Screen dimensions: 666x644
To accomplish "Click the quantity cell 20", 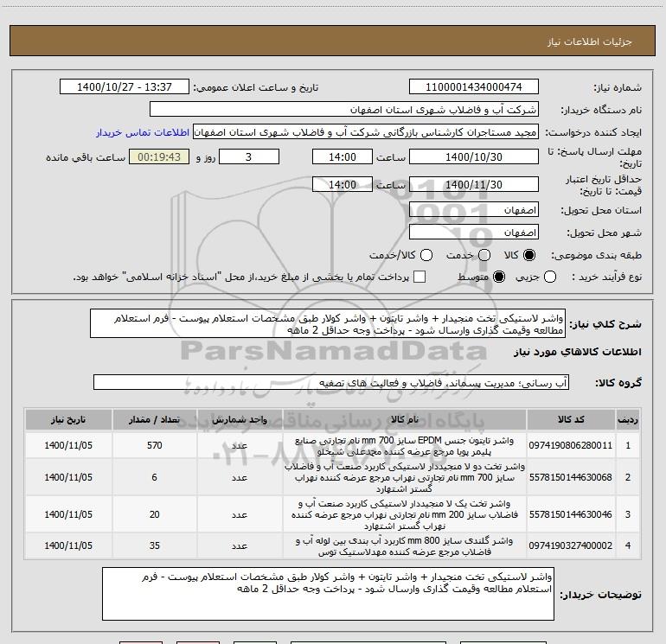I will pos(154,514).
